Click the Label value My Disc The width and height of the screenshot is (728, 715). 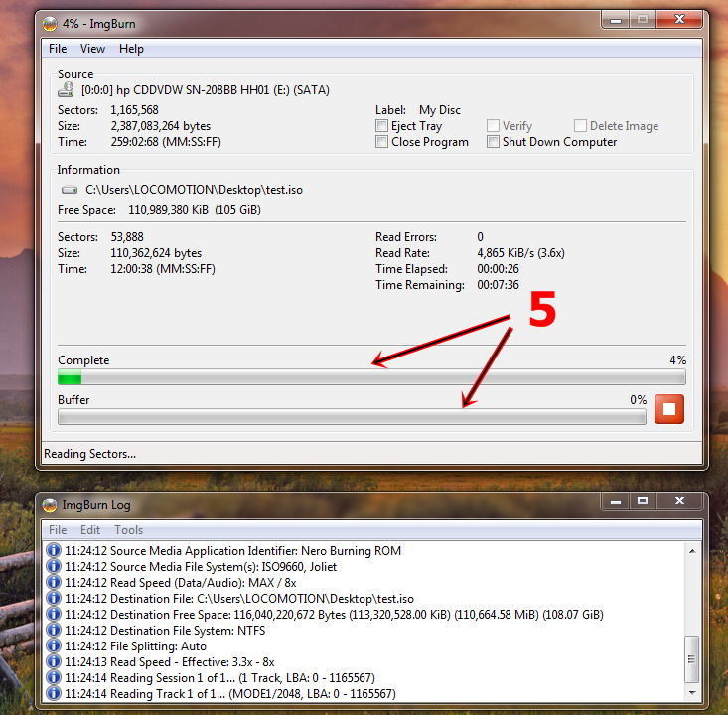pyautogui.click(x=440, y=110)
